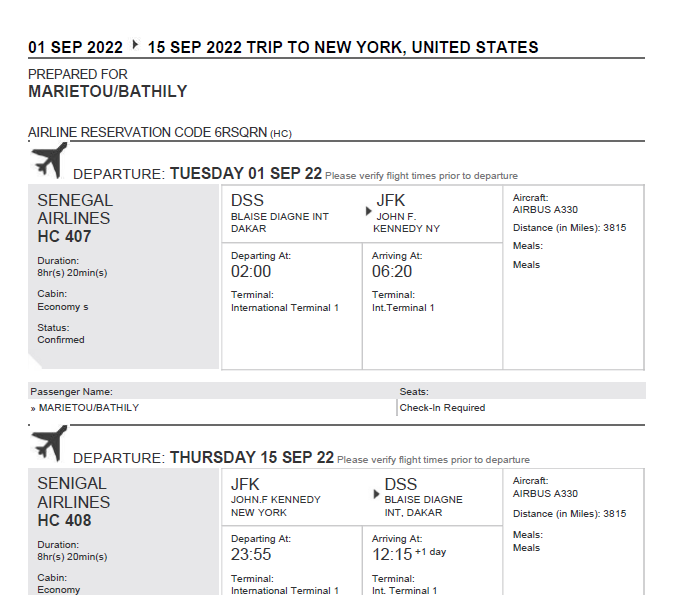
Task: Click the Confirmed status text
Action: click(61, 340)
